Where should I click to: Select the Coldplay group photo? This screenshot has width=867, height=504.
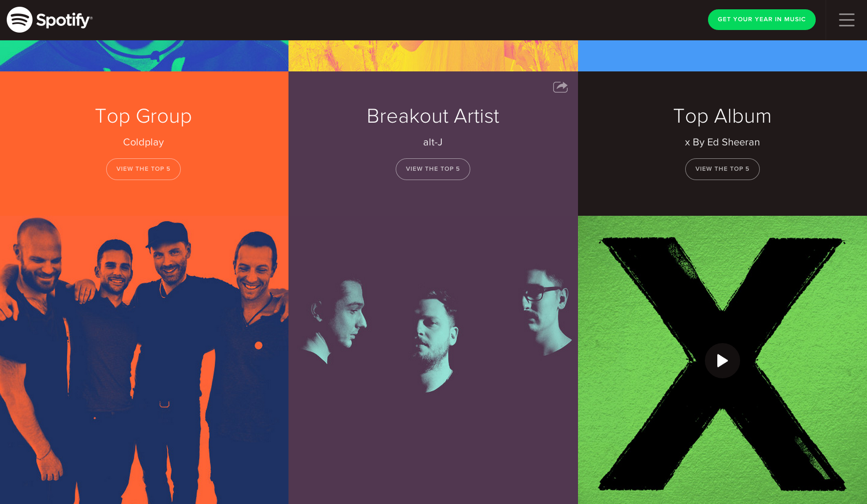[144, 360]
